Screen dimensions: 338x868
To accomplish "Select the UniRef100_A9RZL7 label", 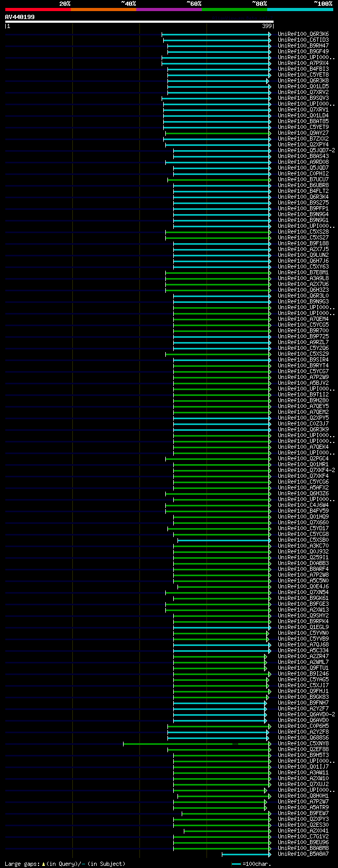I will pos(303,342).
